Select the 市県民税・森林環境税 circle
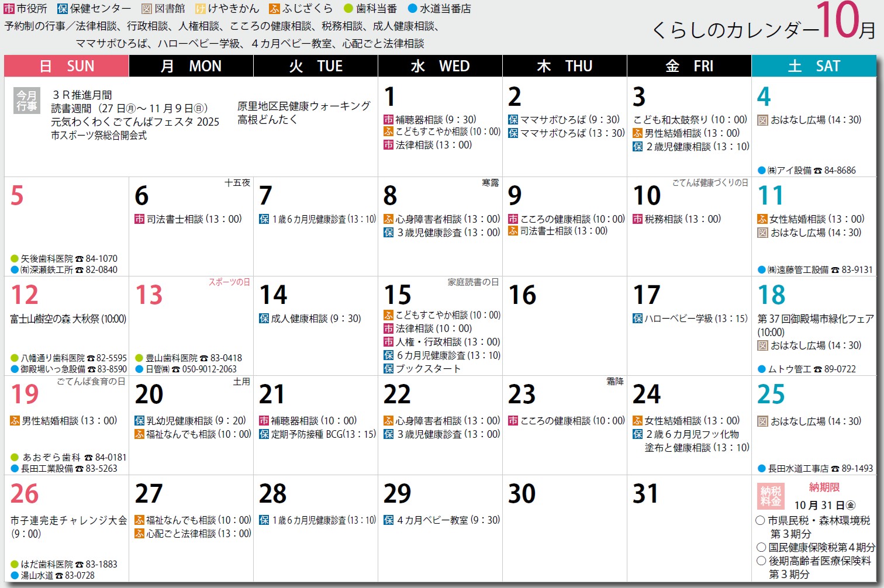The image size is (884, 588). click(x=761, y=520)
